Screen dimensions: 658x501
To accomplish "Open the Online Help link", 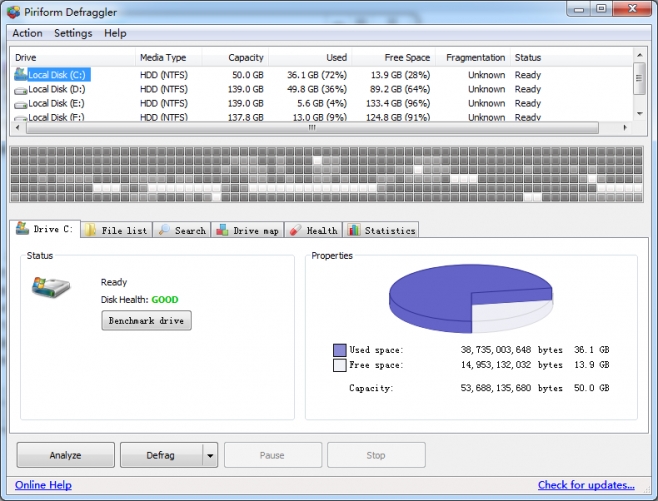I will [x=43, y=485].
